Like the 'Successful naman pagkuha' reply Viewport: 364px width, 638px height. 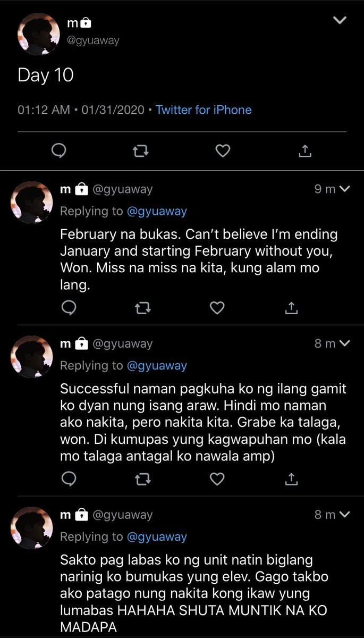[217, 479]
